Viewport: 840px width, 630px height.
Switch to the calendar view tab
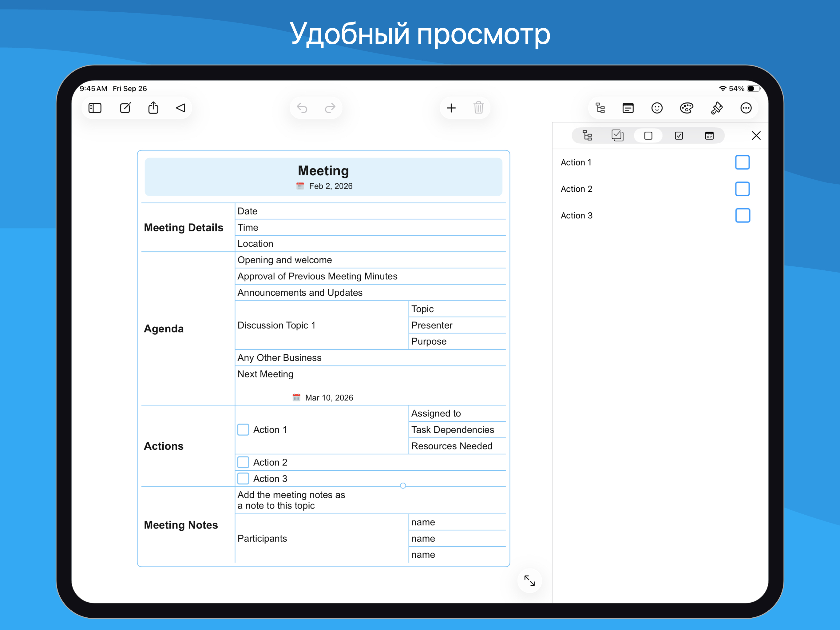(x=709, y=135)
